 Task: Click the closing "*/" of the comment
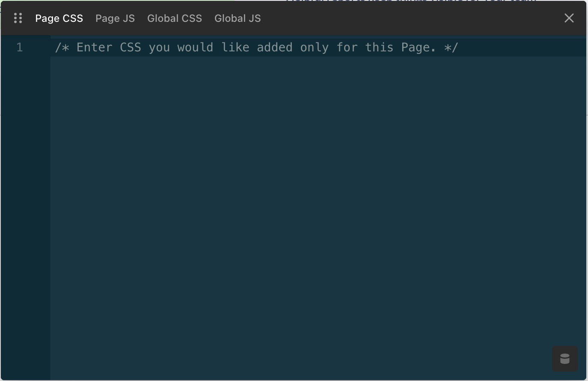pos(451,48)
